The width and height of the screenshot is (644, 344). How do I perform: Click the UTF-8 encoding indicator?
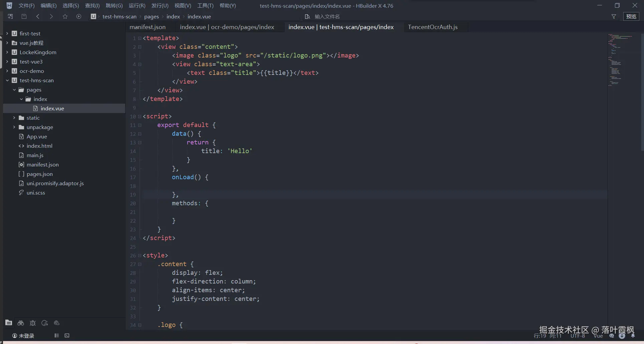tap(578, 336)
